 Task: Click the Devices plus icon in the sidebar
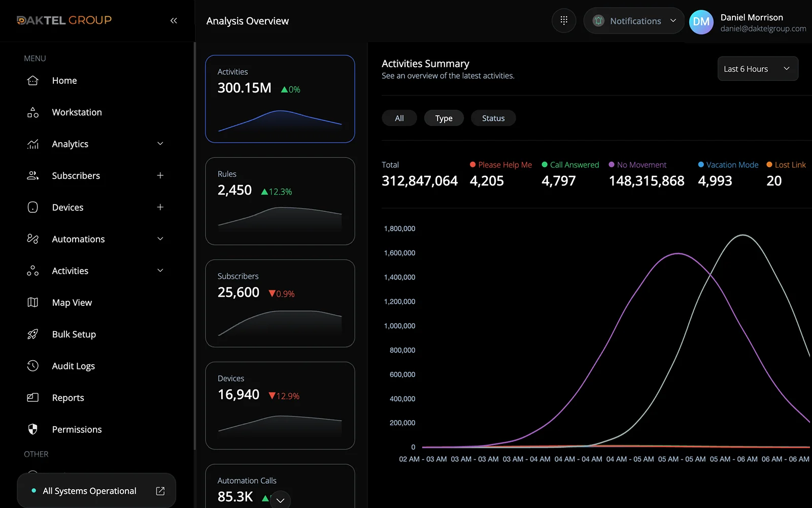tap(160, 207)
